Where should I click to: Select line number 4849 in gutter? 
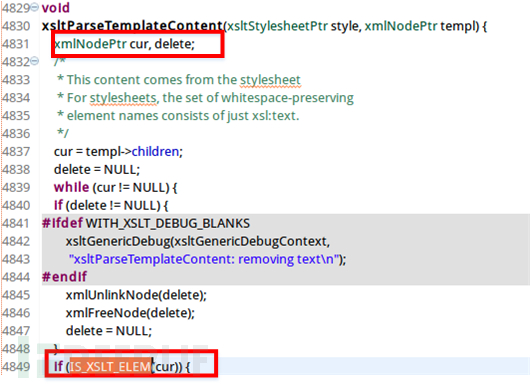(x=16, y=367)
